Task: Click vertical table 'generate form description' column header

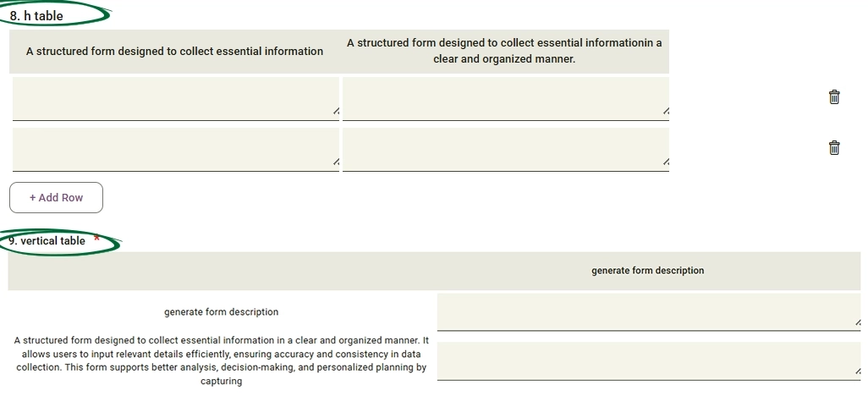Action: (x=648, y=271)
